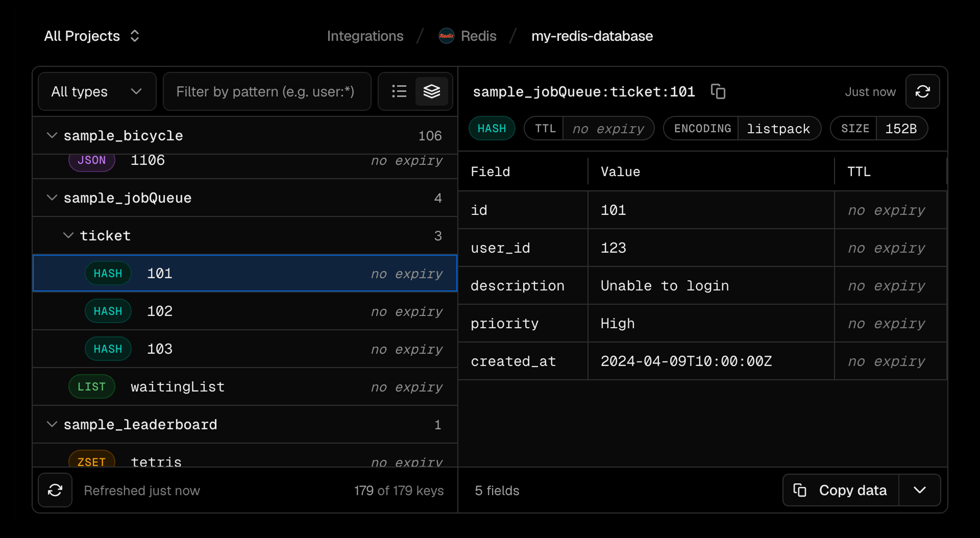980x538 pixels.
Task: Click the Copy data button
Action: coord(841,490)
